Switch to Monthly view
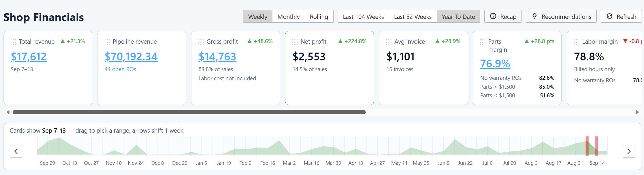Image resolution: width=644 pixels, height=175 pixels. [289, 16]
